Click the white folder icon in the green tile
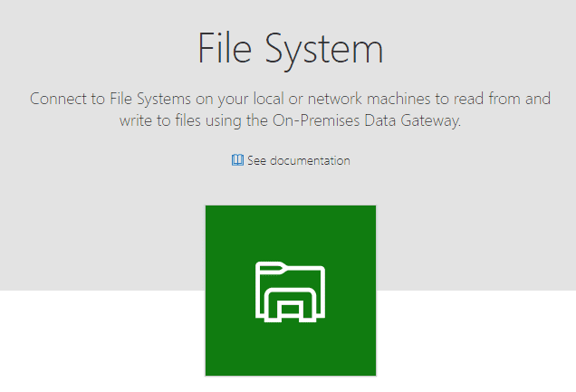Screen dimensions: 576x392 290,292
